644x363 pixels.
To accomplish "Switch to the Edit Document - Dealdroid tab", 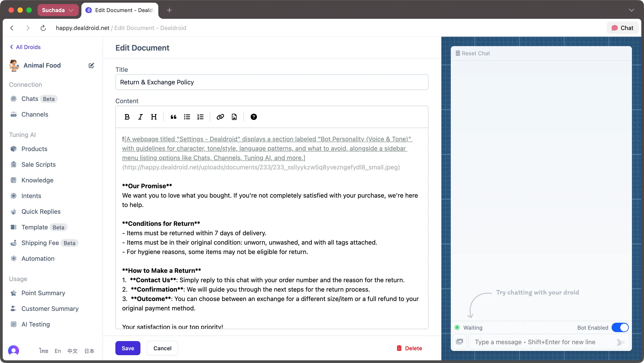I will click(x=119, y=10).
